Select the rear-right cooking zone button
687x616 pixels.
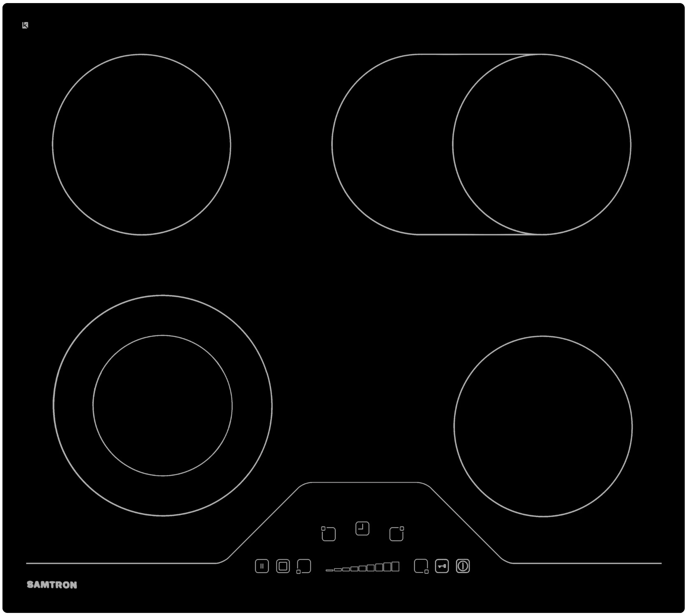coord(397,534)
